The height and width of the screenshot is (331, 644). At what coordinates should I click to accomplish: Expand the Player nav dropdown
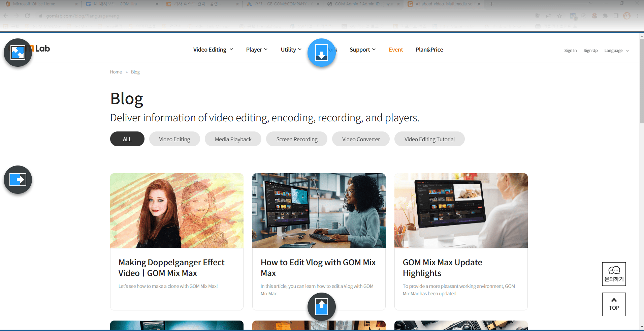click(x=257, y=50)
